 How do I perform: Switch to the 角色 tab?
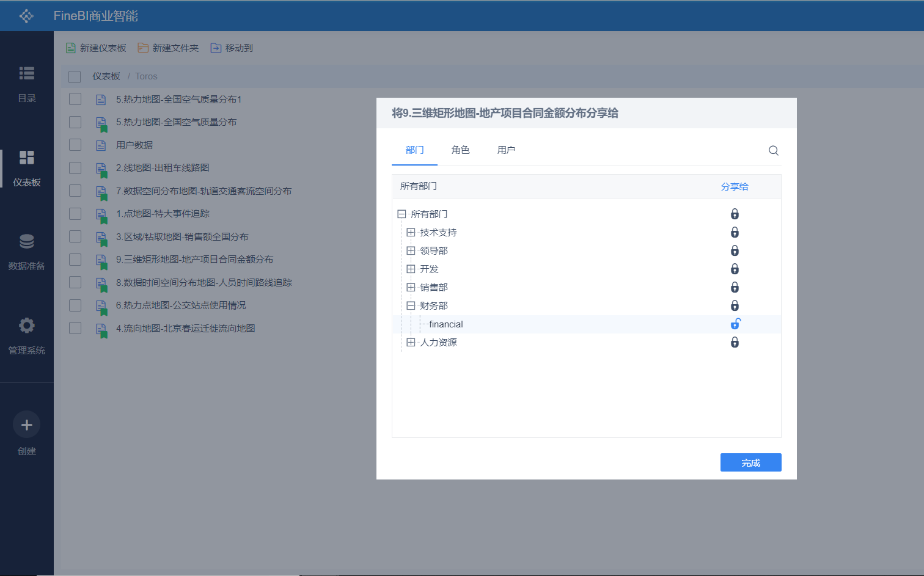pyautogui.click(x=460, y=150)
